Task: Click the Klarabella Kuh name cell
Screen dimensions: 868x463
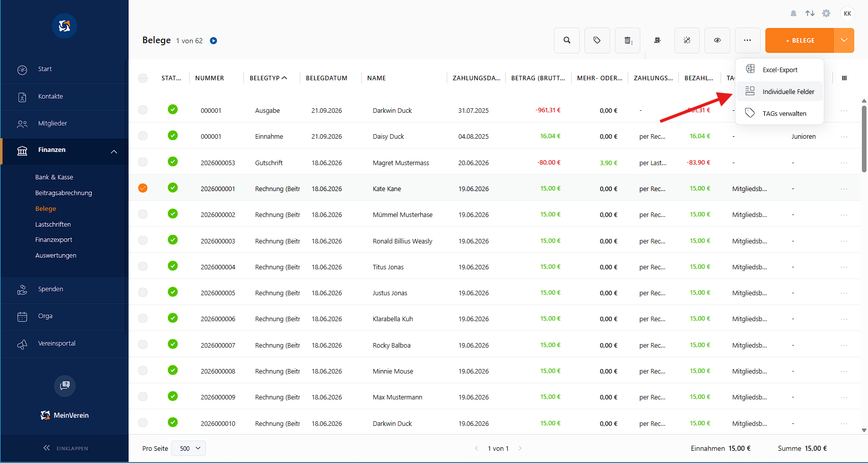Action: coord(393,319)
